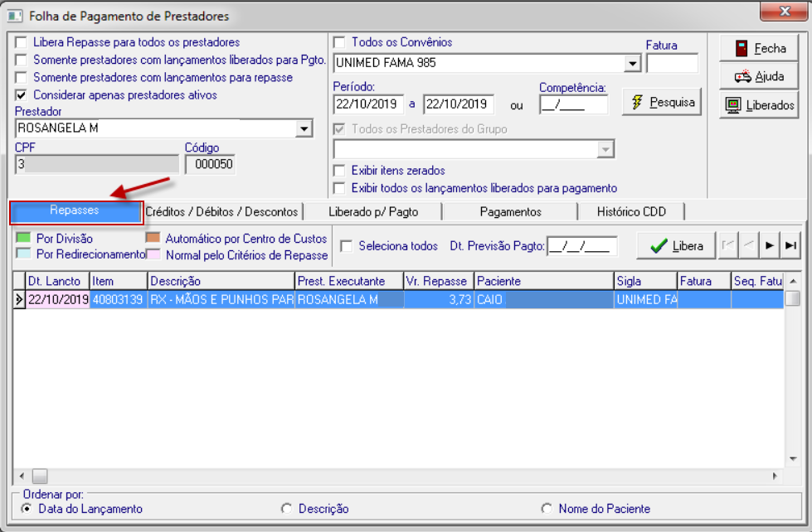Open Créditos / Débitos / Descontos tab
Image resolution: width=812 pixels, height=532 pixels.
click(x=222, y=212)
